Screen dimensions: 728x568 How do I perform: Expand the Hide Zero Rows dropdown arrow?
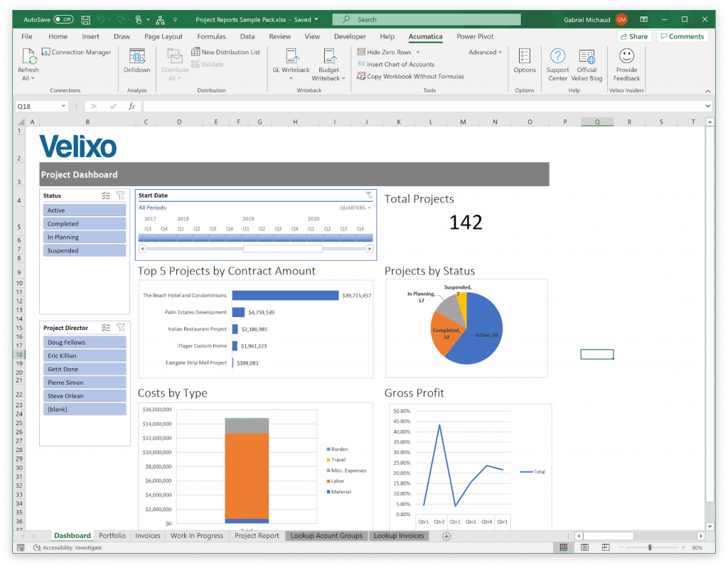(x=418, y=52)
